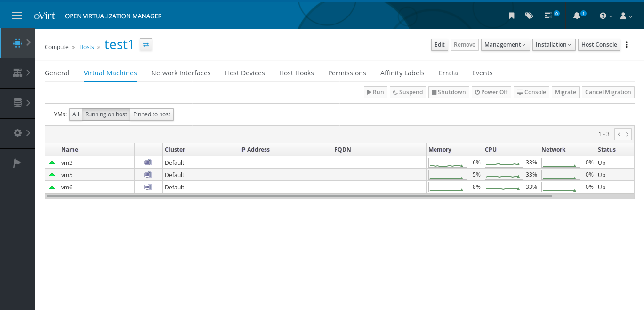The height and width of the screenshot is (310, 644).
Task: Switch to the Network Interfaces tab
Action: click(181, 73)
